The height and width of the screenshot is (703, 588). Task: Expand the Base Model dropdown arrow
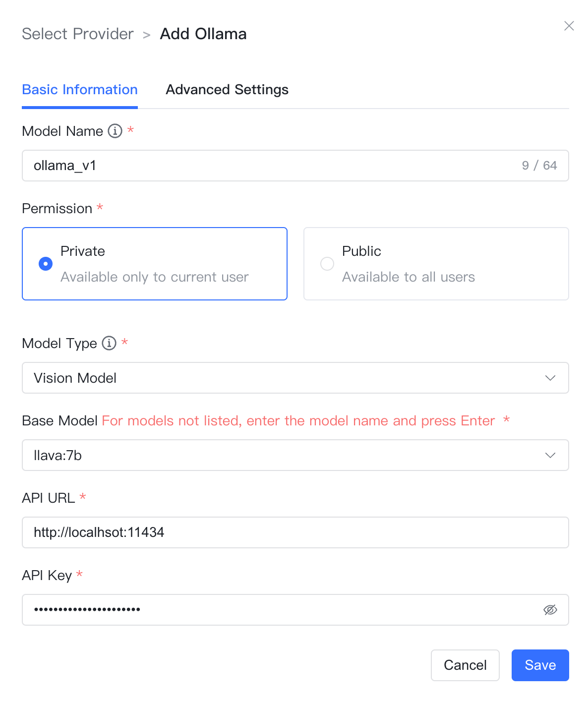pos(550,455)
